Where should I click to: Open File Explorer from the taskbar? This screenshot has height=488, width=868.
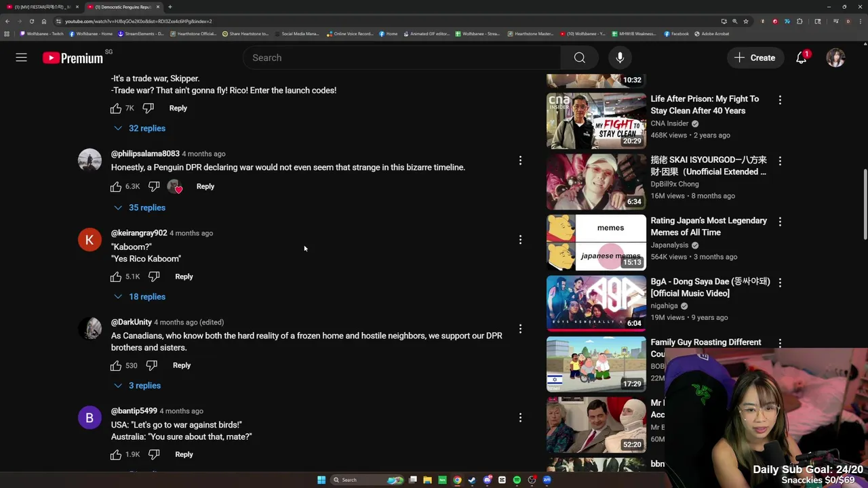(x=427, y=480)
